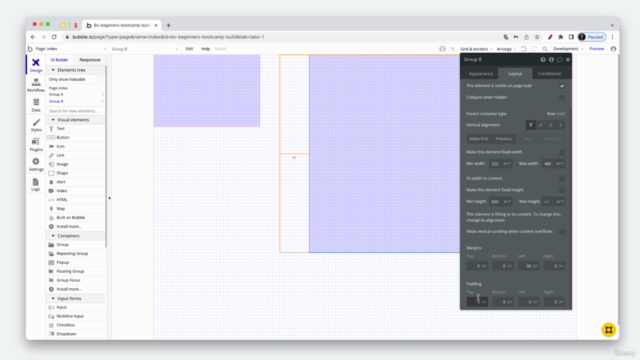Open the Design tab in sidebar
The image size is (640, 360).
(x=36, y=65)
